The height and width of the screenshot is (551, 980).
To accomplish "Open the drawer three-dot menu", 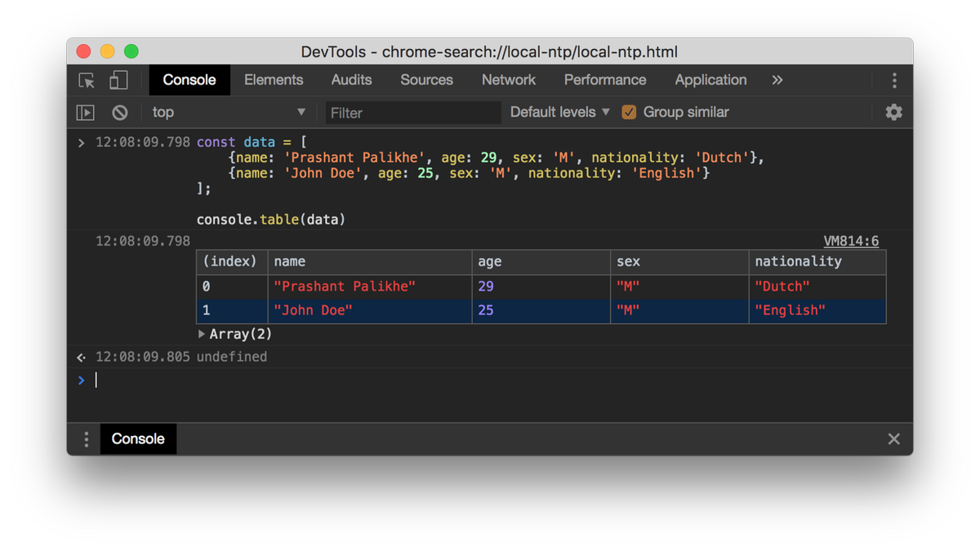I will pyautogui.click(x=86, y=439).
